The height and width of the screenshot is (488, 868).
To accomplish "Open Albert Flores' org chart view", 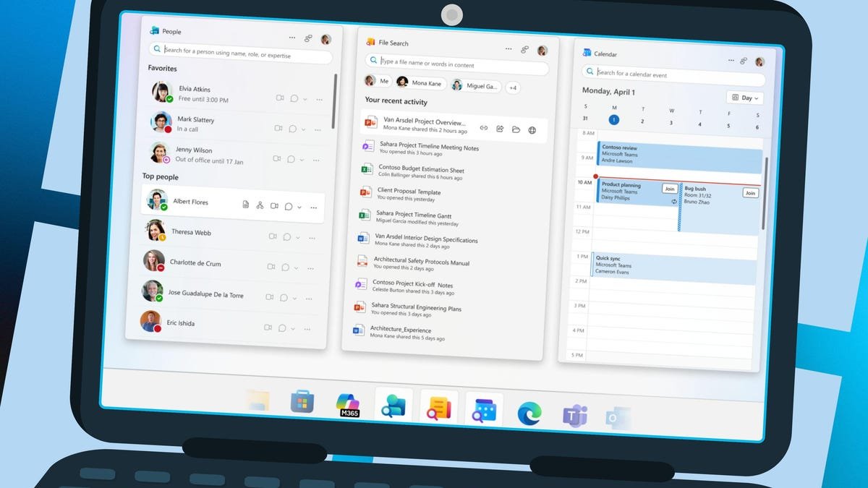I will click(260, 206).
